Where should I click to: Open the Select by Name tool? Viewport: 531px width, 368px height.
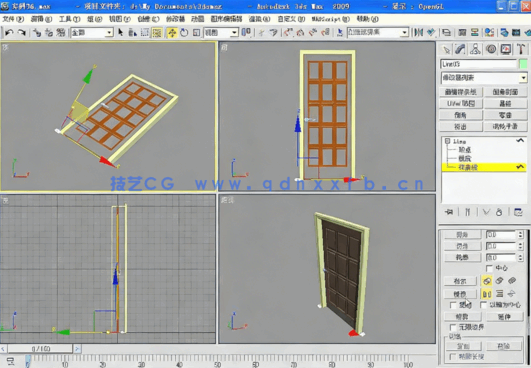(x=133, y=33)
